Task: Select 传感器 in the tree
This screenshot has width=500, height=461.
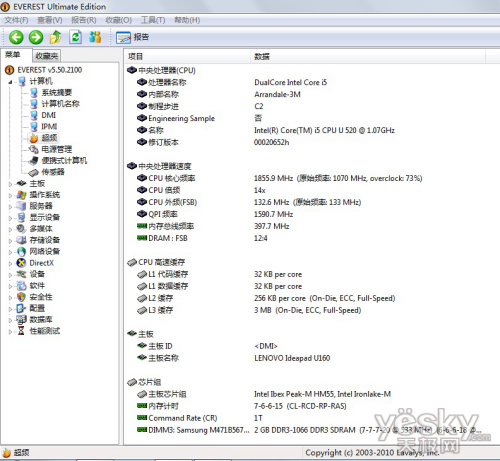Action: pyautogui.click(x=47, y=172)
